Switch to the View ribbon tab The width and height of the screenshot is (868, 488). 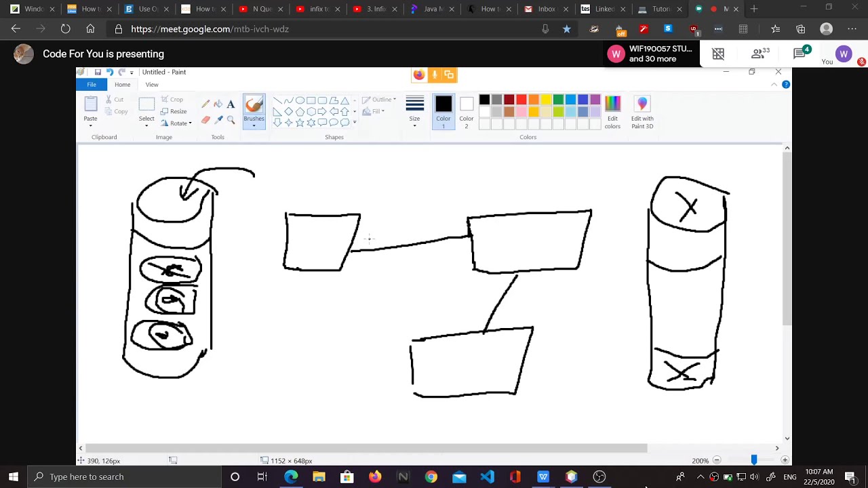pyautogui.click(x=152, y=85)
